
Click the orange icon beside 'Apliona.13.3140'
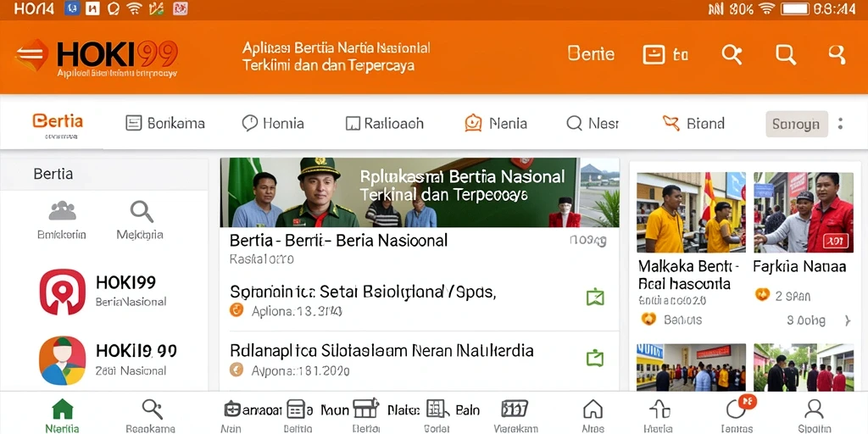coord(236,310)
